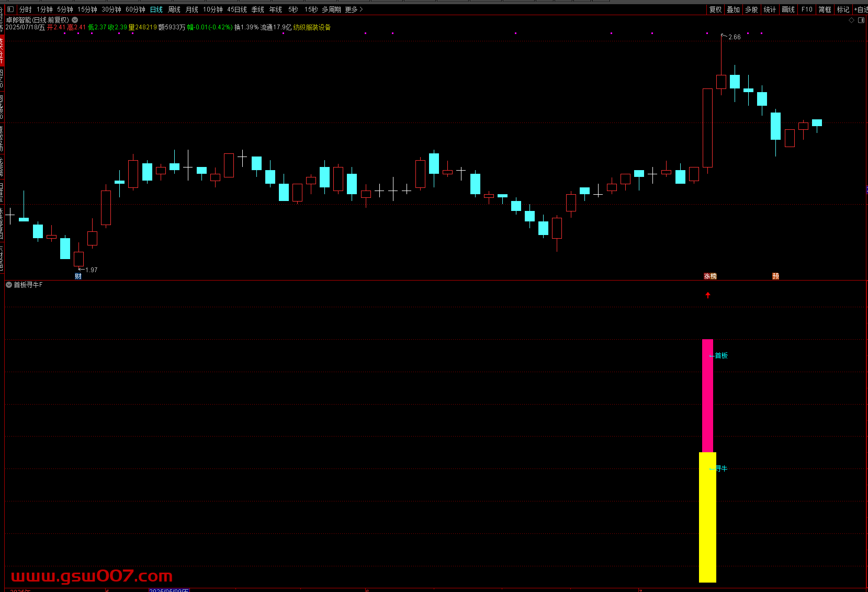The image size is (868, 592).
Task: Select the 10分钟 period tab
Action: pyautogui.click(x=213, y=9)
